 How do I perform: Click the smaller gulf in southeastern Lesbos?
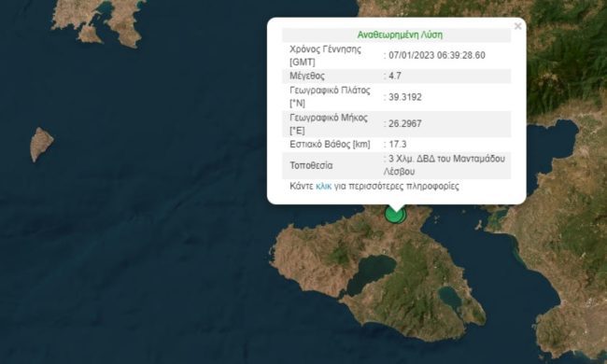[x=451, y=297]
